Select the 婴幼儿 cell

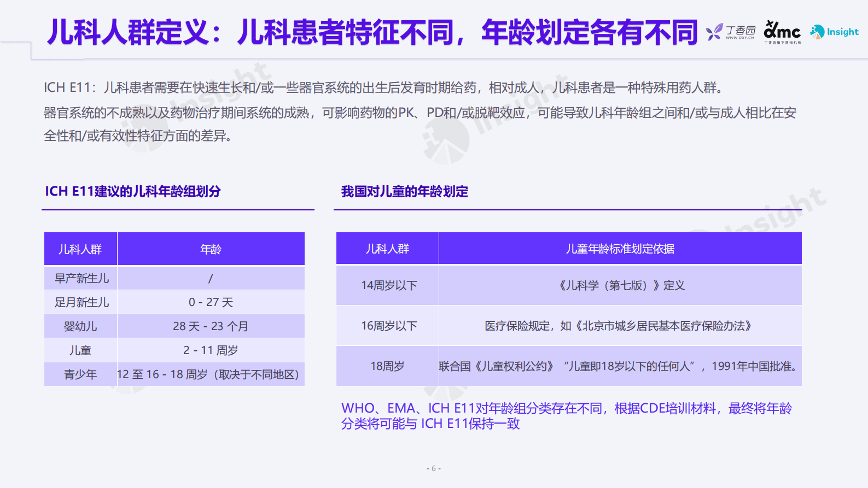80,326
